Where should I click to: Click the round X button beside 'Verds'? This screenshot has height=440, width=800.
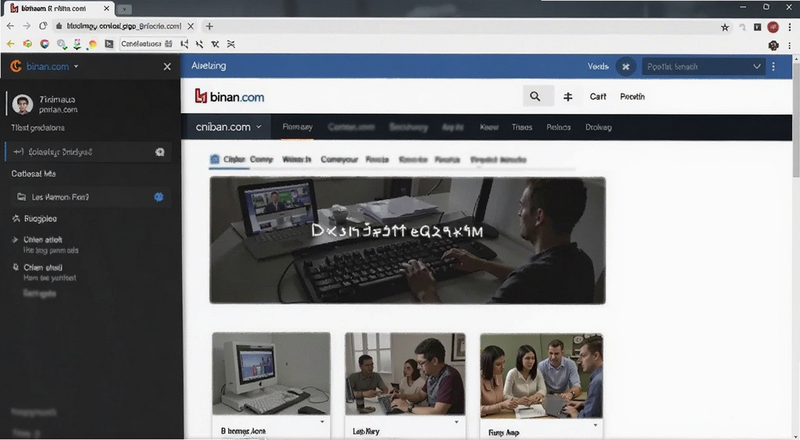tap(626, 67)
